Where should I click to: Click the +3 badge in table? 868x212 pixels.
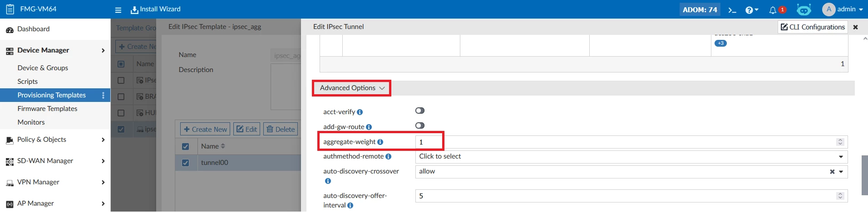pyautogui.click(x=720, y=43)
